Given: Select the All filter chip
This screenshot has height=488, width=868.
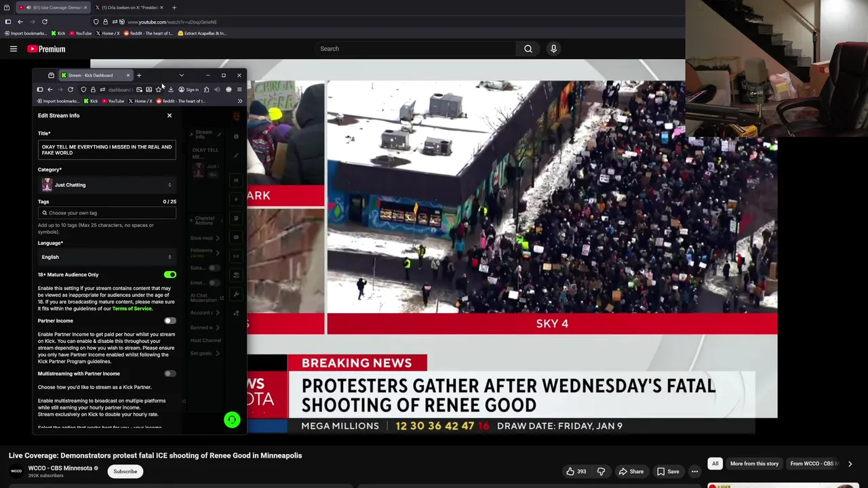Looking at the screenshot, I should click(715, 464).
